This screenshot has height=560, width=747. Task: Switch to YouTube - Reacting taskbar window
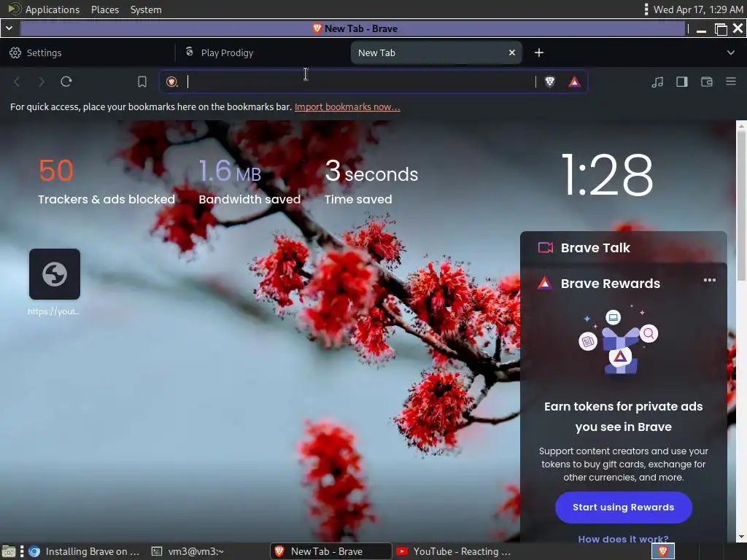[454, 551]
